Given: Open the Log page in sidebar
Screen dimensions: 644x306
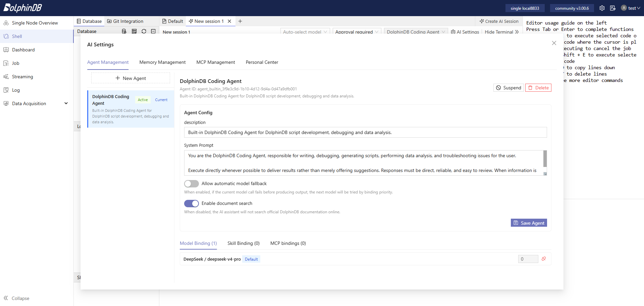Looking at the screenshot, I should click(x=37, y=90).
